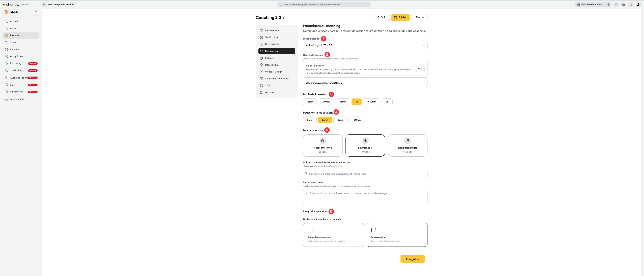This screenshot has height=276, width=644.
Task: Choose the Connecter un calendrier option
Action: point(333,235)
